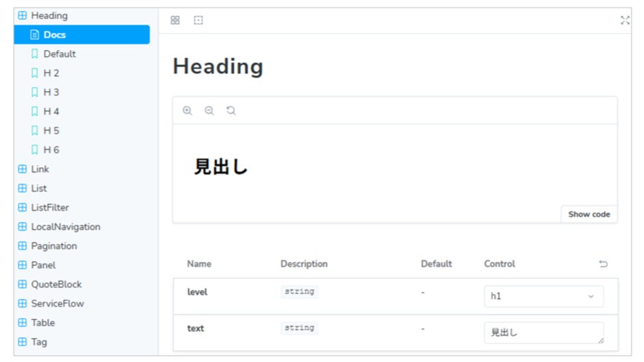Click the Description column header

tap(304, 263)
